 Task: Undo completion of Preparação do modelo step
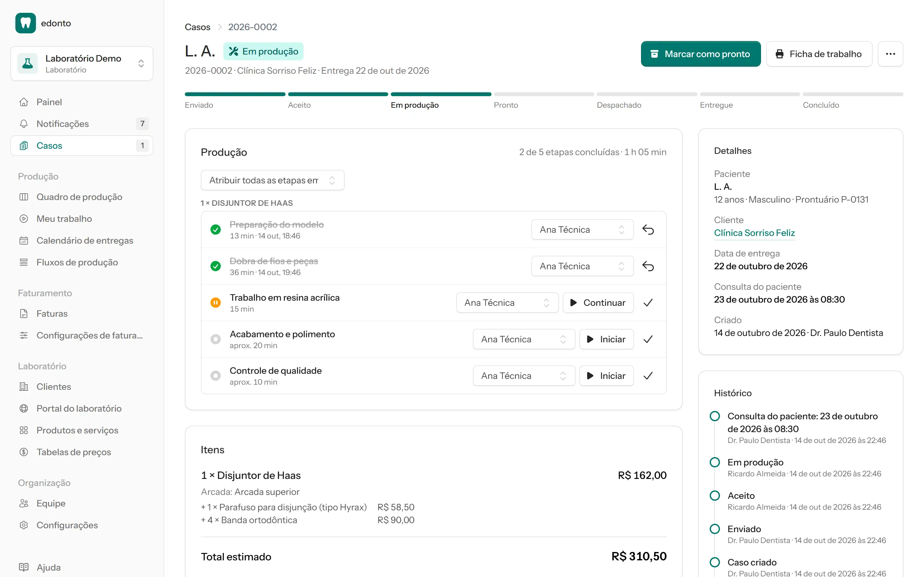(x=648, y=230)
